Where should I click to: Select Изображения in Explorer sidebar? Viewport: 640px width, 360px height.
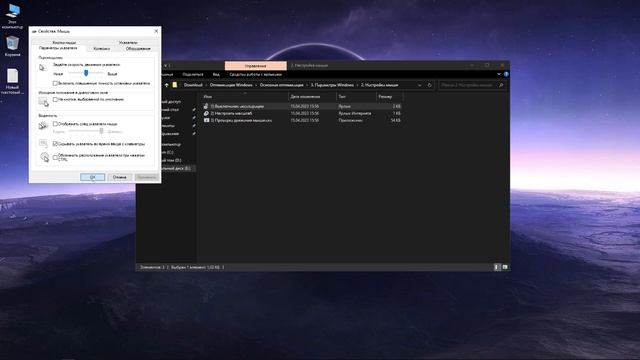click(171, 134)
